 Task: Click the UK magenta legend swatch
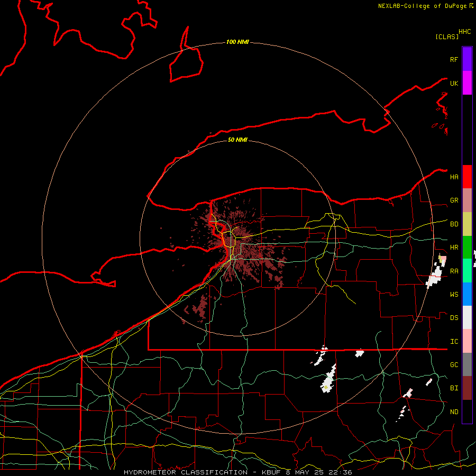[x=467, y=83]
